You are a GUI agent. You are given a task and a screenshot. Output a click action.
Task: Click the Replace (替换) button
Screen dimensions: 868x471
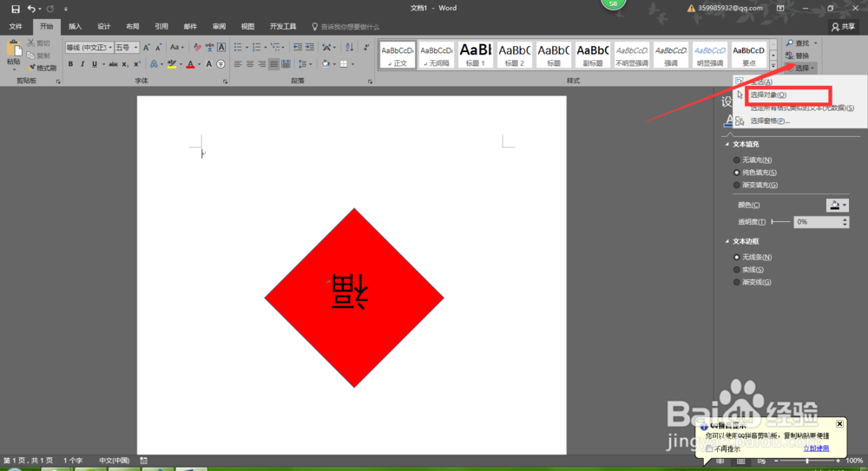pos(798,56)
